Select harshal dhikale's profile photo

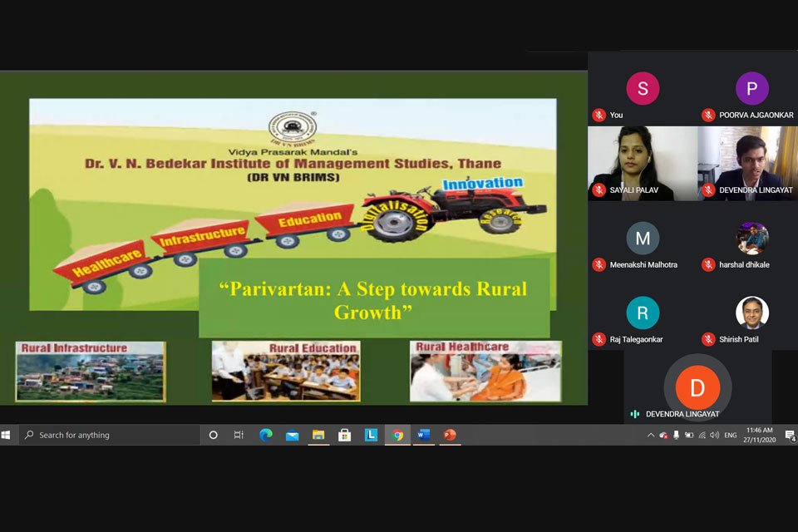[x=752, y=239]
